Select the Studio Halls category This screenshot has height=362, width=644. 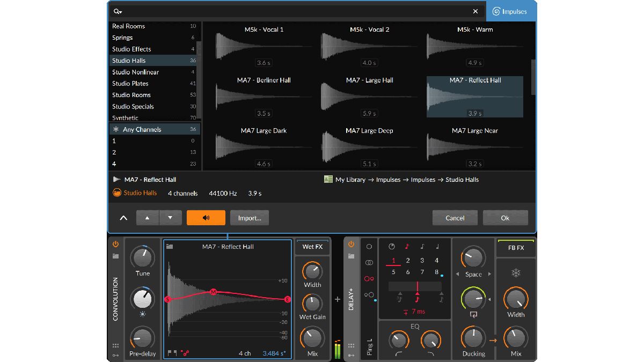[153, 61]
